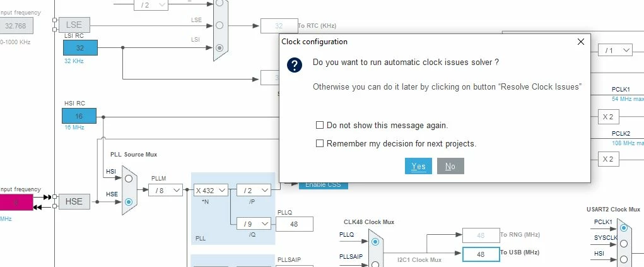Check 'Do not show this message again'

[320, 125]
